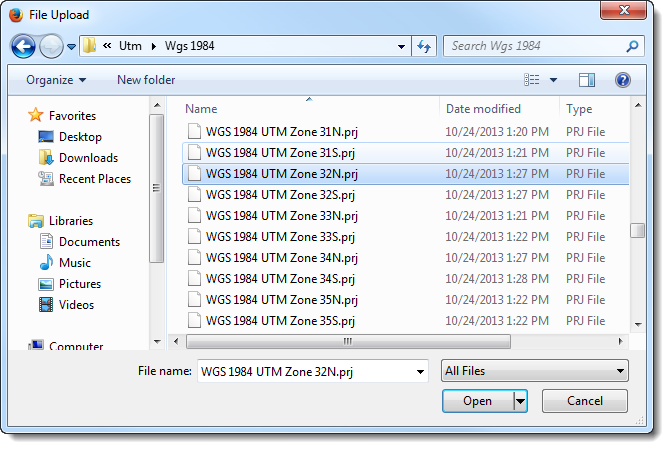Open Recent Places in Favorites

coord(94,179)
